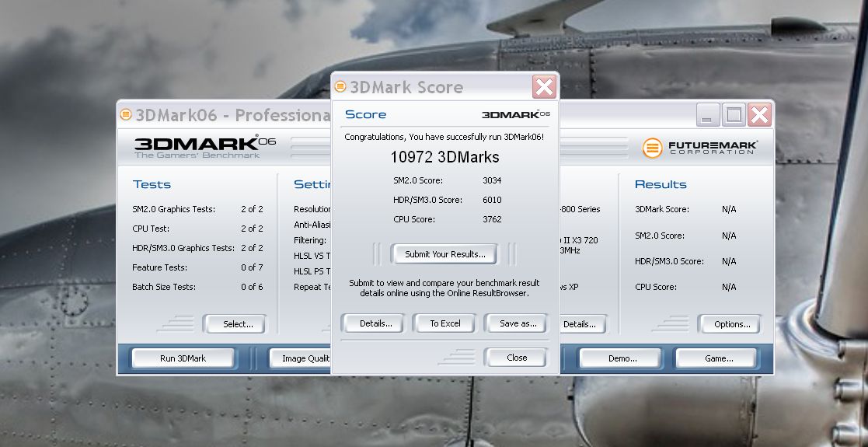Start benchmark with Run 3DMark button
The height and width of the screenshot is (447, 868).
183,358
